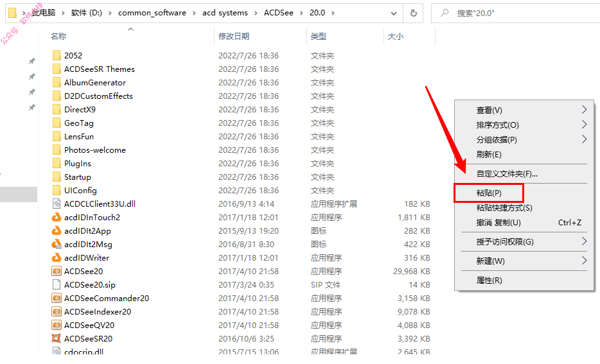Open the 2052 folder icon
The image size is (600, 364).
point(57,55)
